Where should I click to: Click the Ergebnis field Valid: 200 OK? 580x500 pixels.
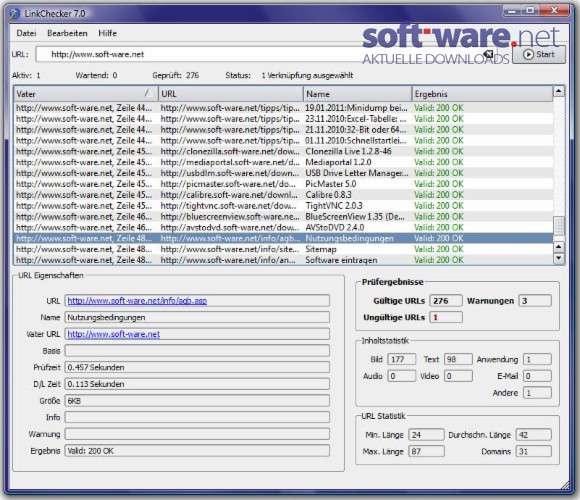[197, 451]
